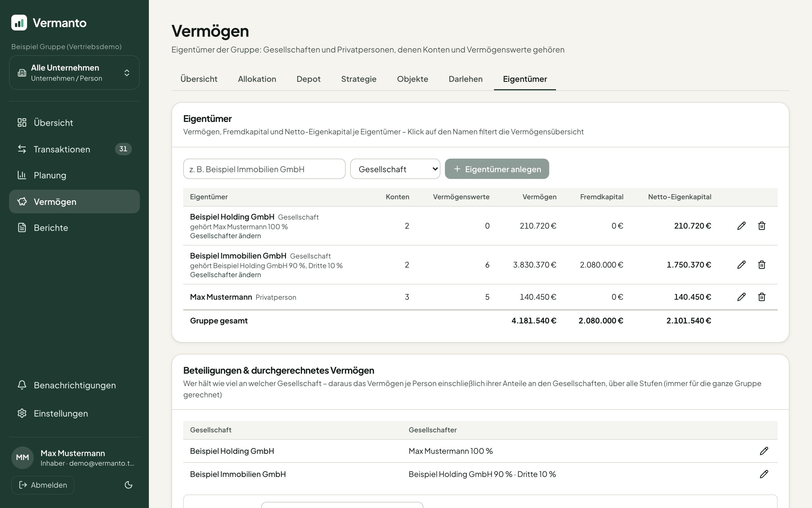Click the Eigentümer anlegen button
The height and width of the screenshot is (508, 812).
pyautogui.click(x=497, y=169)
